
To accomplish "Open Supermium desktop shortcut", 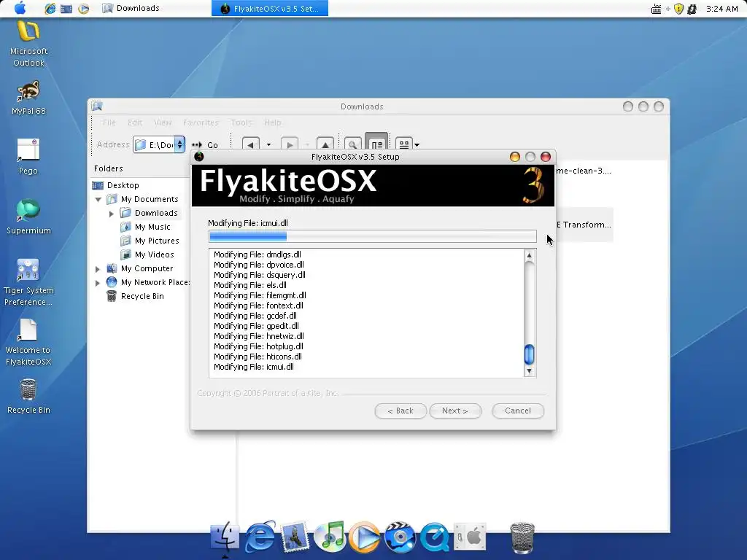I will (x=28, y=217).
